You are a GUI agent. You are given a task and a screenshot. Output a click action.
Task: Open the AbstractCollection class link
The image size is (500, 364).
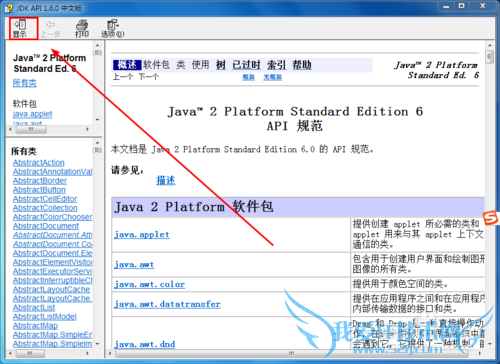click(x=45, y=208)
